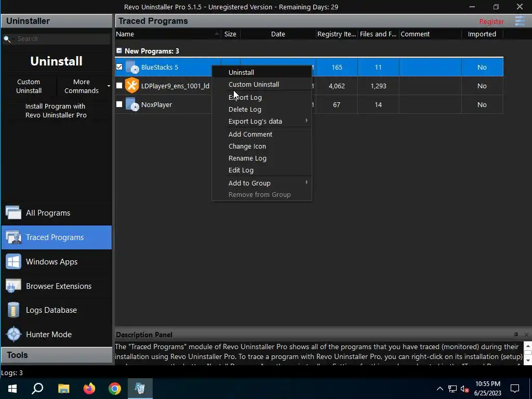Click the muted volume tray icon
The height and width of the screenshot is (399, 532).
click(x=464, y=389)
